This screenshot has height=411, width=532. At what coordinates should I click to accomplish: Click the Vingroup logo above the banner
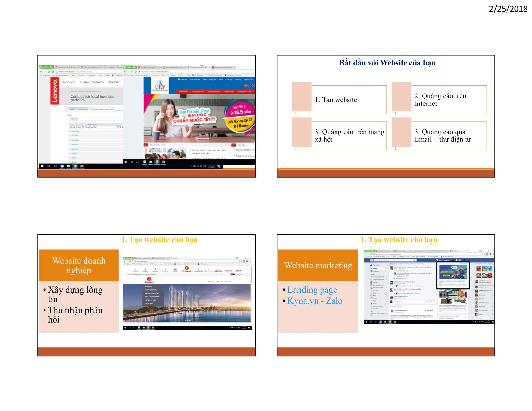149,280
